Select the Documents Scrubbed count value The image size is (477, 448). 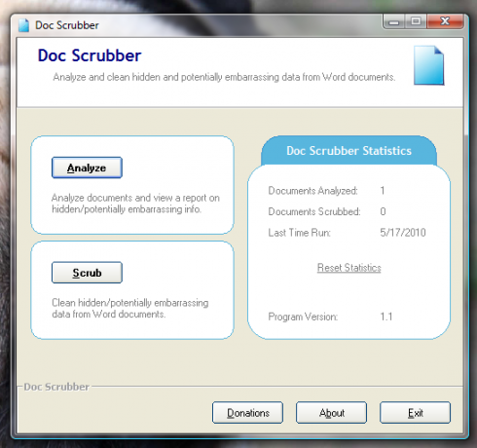pos(383,211)
